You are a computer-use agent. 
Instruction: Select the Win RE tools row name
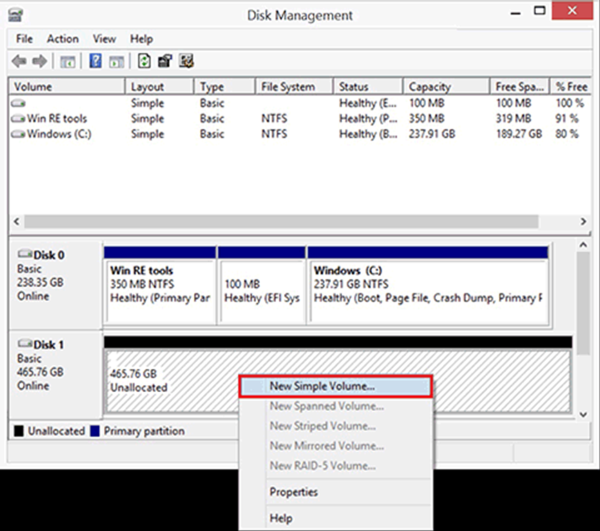pos(57,119)
